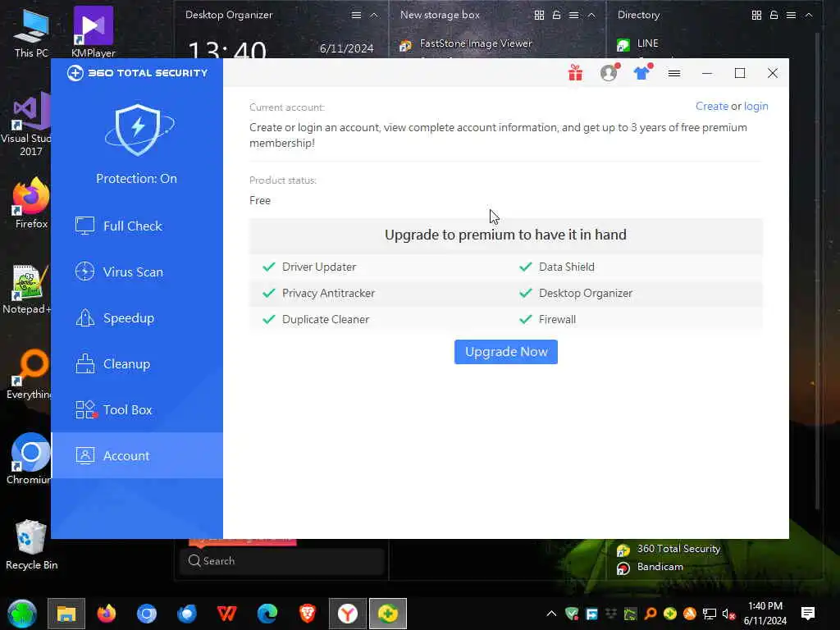
Task: Click the Create account link
Action: point(711,106)
